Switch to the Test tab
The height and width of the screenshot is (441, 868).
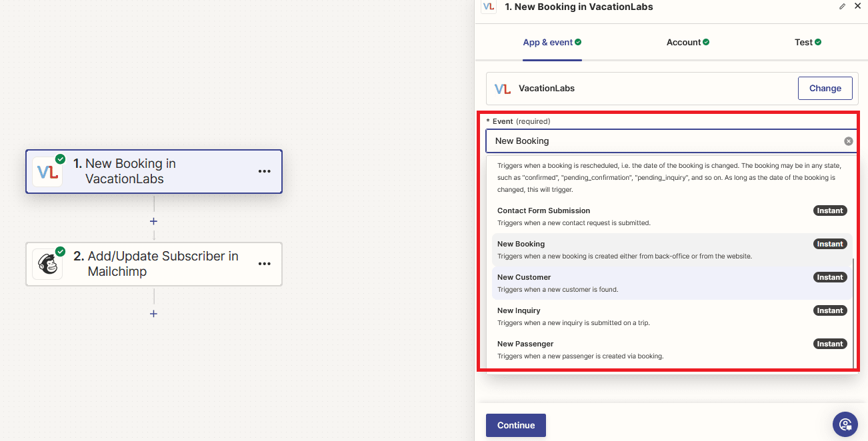click(807, 43)
